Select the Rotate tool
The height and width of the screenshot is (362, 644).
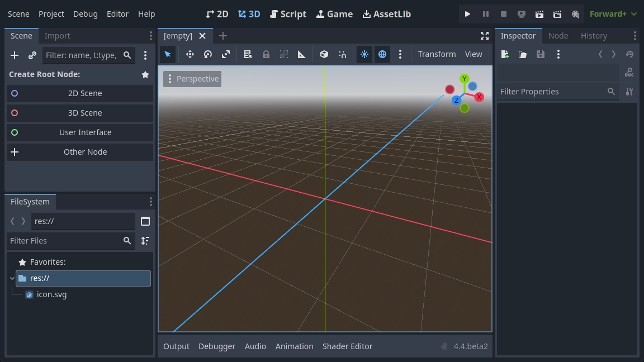point(207,54)
